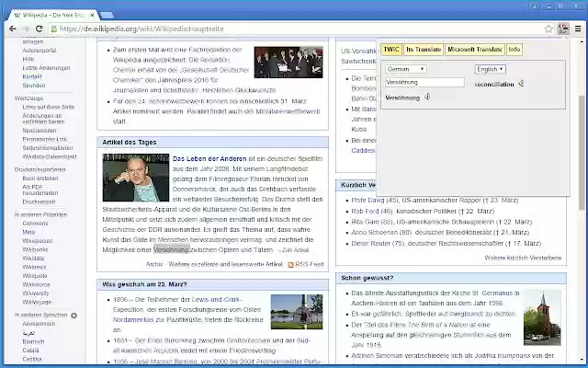The height and width of the screenshot is (368, 588).
Task: Reload the page with refresh icon
Action: pyautogui.click(x=39, y=29)
